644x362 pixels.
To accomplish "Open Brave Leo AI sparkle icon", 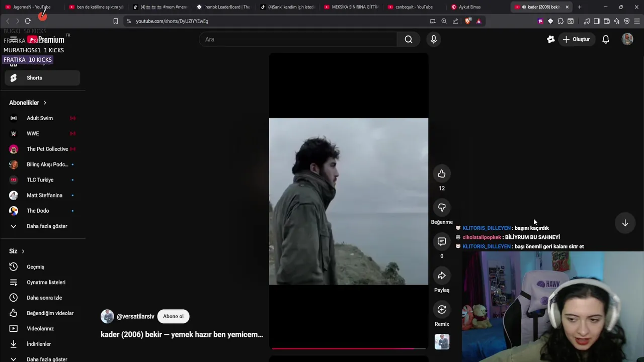I will [617, 21].
